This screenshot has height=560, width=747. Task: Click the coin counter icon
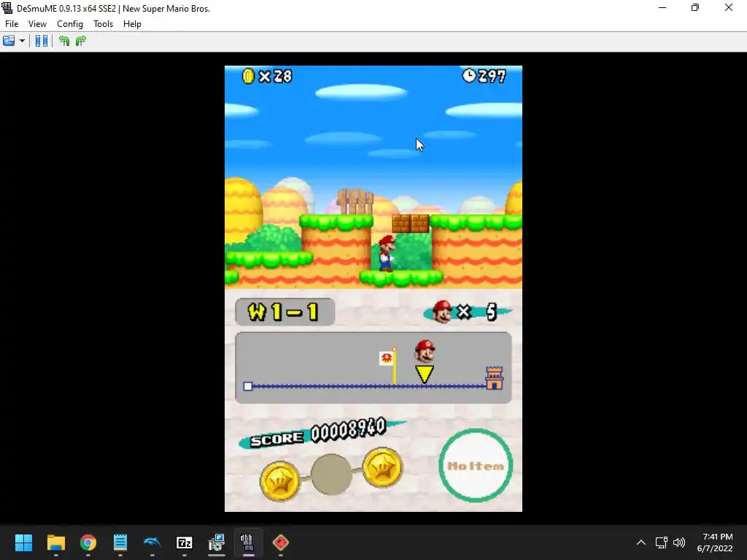point(248,76)
